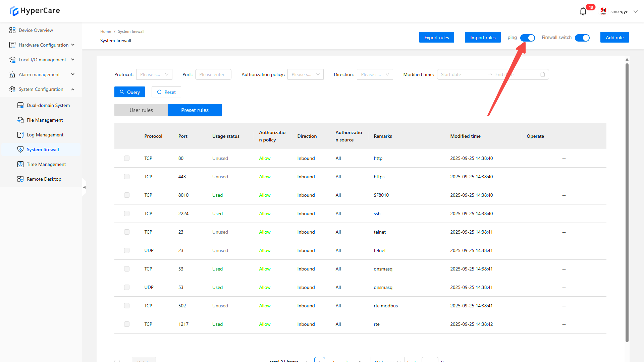
Task: Click the calendar icon in date range
Action: [x=542, y=74]
